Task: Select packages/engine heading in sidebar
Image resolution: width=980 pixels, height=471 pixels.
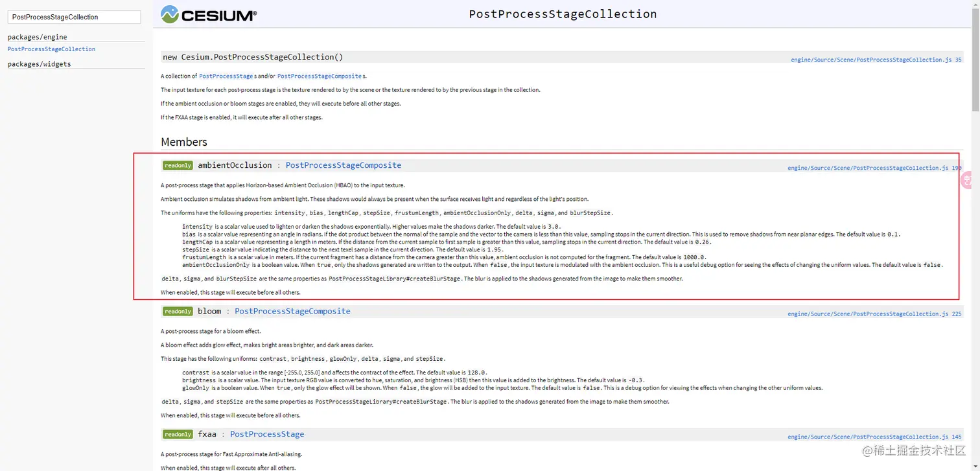Action: point(37,37)
